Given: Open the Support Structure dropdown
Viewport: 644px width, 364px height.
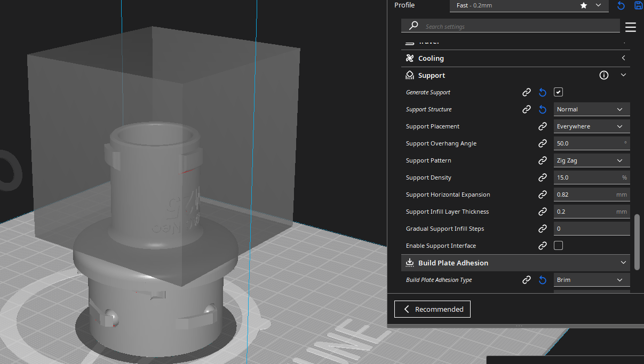Looking at the screenshot, I should tap(591, 109).
